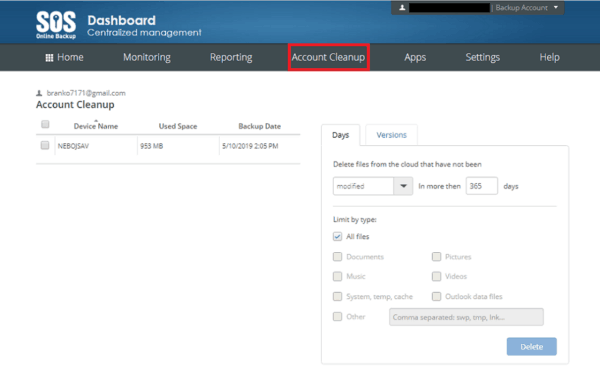Uncheck the All files checkbox
The image size is (600, 391).
tap(337, 236)
